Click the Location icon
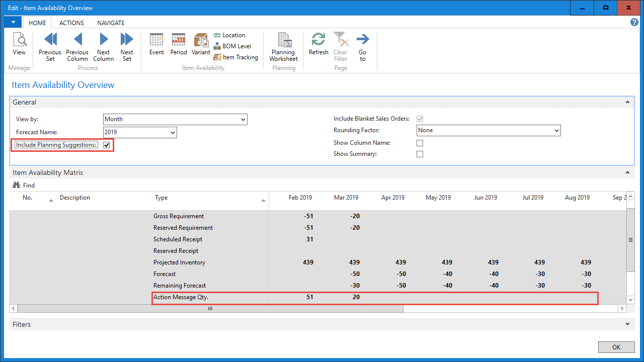Screen dimensions: 644x362 (x=229, y=35)
